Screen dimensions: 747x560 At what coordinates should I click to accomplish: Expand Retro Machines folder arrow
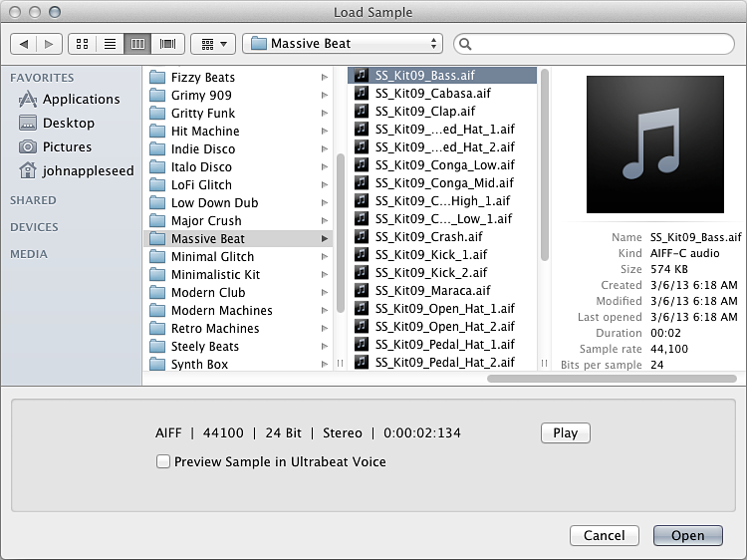point(325,329)
